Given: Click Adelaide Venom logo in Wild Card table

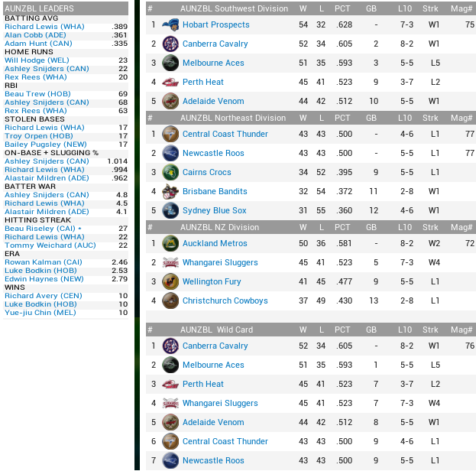Looking at the screenshot, I should pos(170,422).
